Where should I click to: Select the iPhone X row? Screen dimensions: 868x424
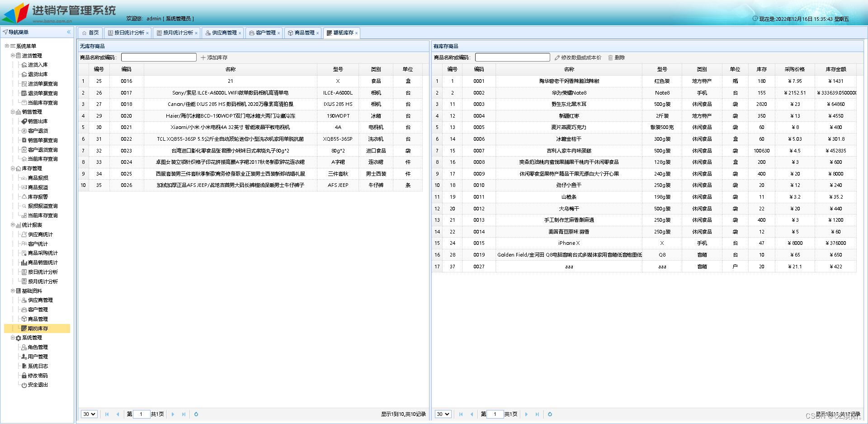644,243
